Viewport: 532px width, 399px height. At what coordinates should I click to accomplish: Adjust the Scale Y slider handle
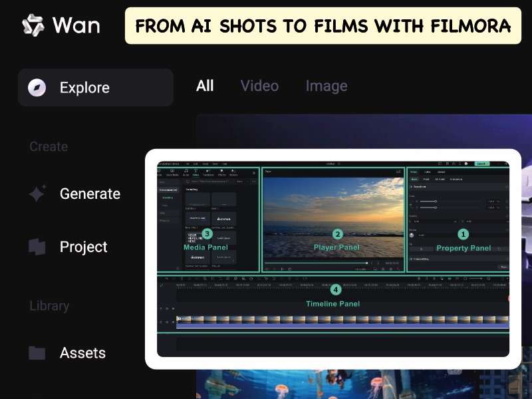click(436, 207)
